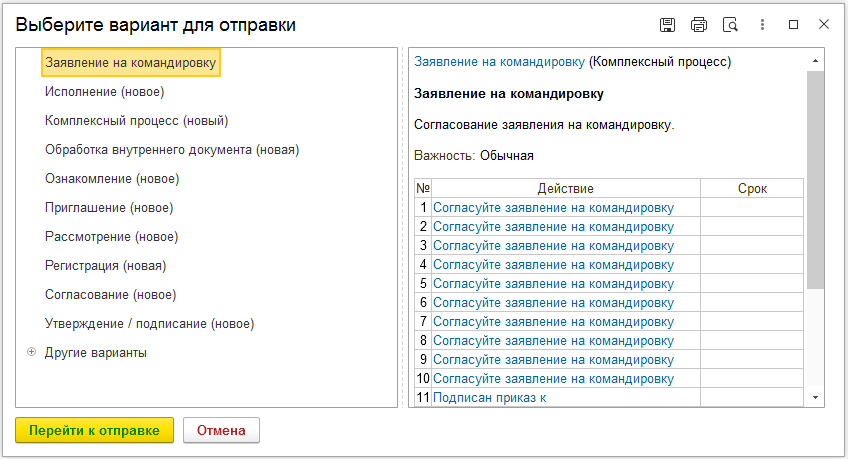Click Перейти к отправке button
The height and width of the screenshot is (459, 848).
[95, 430]
